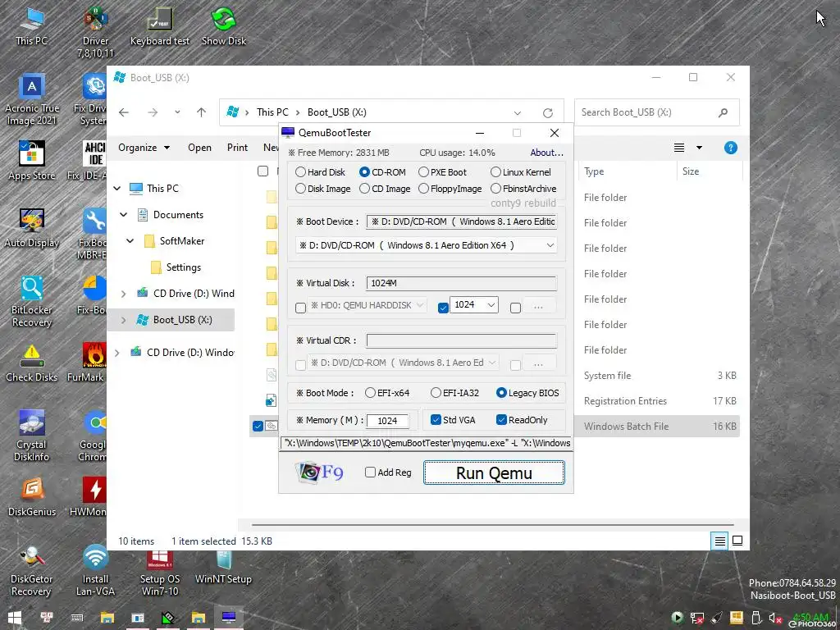Open the view options dropdown arrow
The height and width of the screenshot is (630, 840).
pyautogui.click(x=699, y=148)
